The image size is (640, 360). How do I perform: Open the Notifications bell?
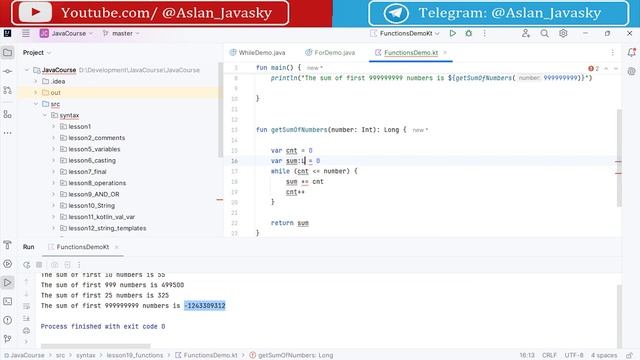pos(631,52)
